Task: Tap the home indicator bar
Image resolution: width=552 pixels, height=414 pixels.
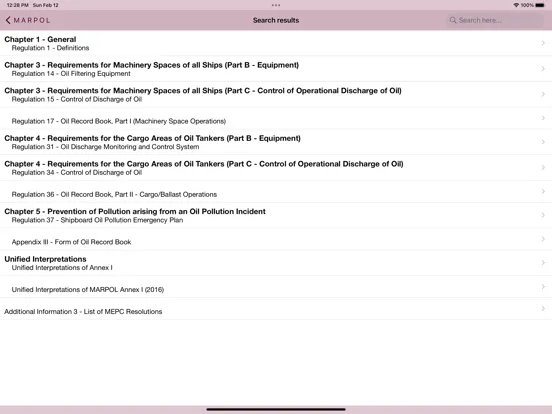Action: tap(276, 409)
